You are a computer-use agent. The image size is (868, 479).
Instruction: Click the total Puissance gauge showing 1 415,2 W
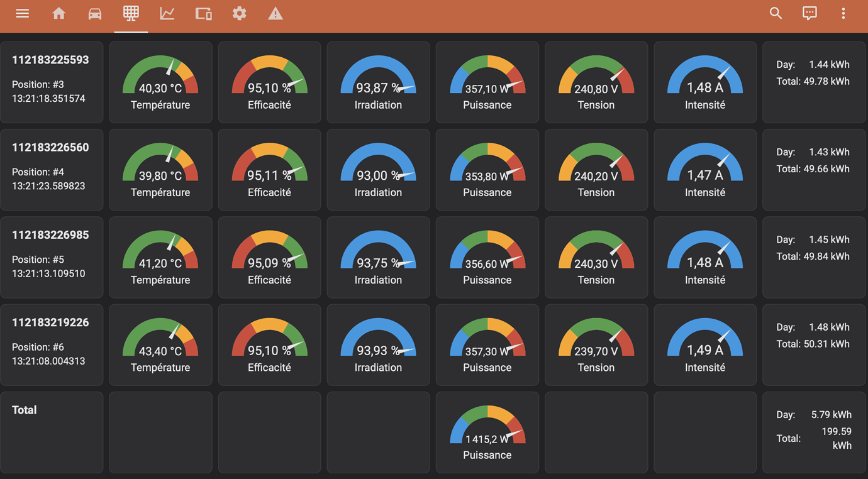coord(487,432)
